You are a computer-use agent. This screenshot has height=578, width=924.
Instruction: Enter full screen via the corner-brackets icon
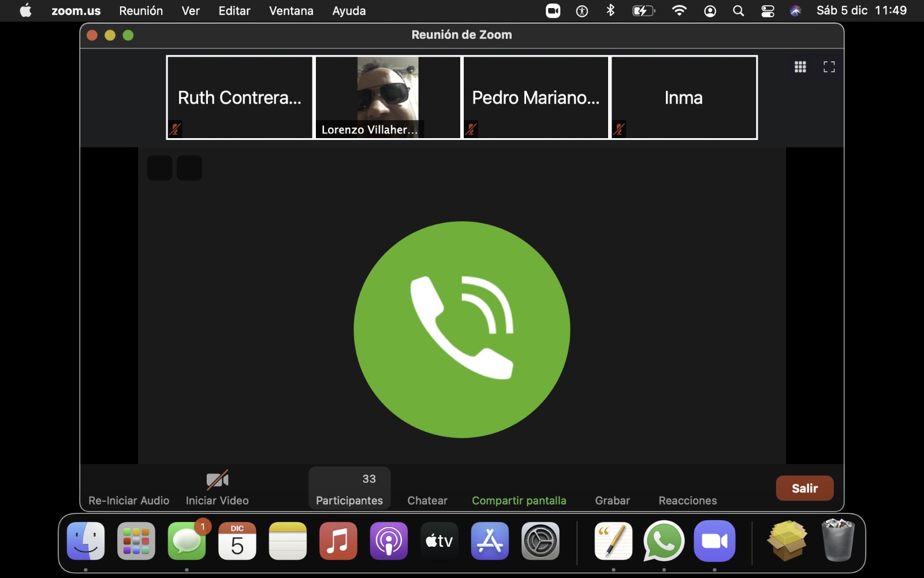point(829,67)
